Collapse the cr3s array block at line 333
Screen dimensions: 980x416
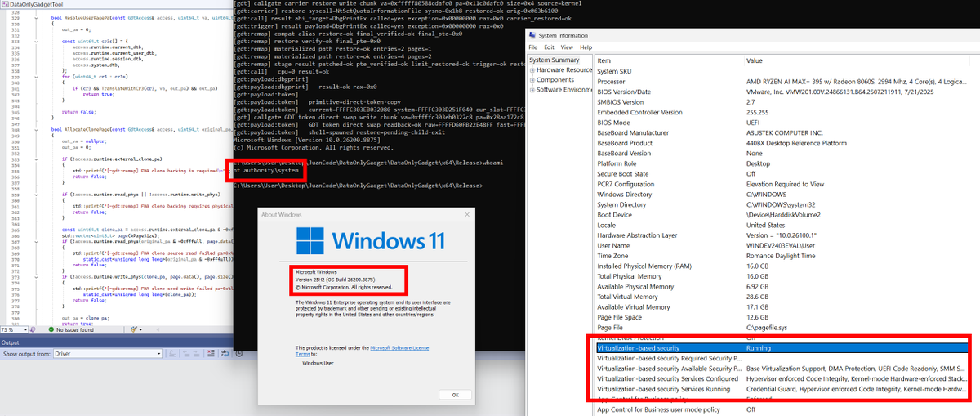coord(36,42)
